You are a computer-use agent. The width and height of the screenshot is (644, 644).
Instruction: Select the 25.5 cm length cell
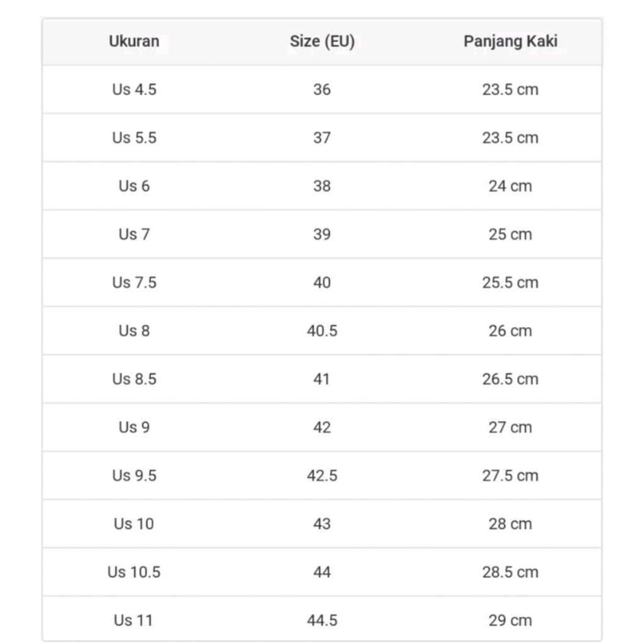(x=510, y=282)
